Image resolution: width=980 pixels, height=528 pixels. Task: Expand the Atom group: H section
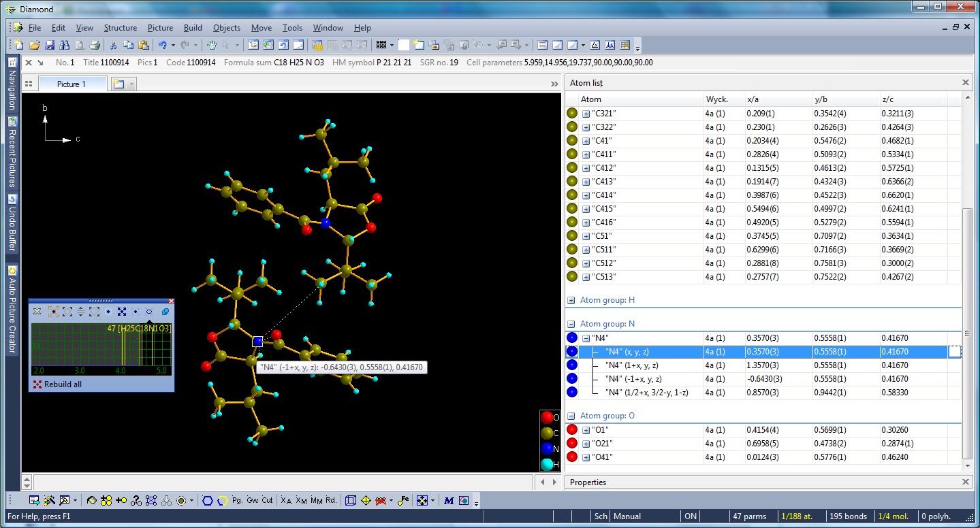pyautogui.click(x=571, y=300)
